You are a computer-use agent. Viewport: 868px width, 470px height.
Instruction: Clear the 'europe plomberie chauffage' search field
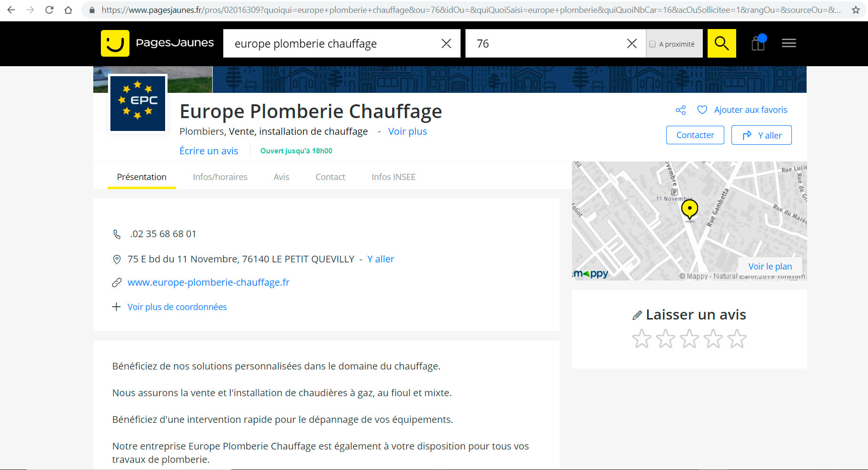point(446,43)
